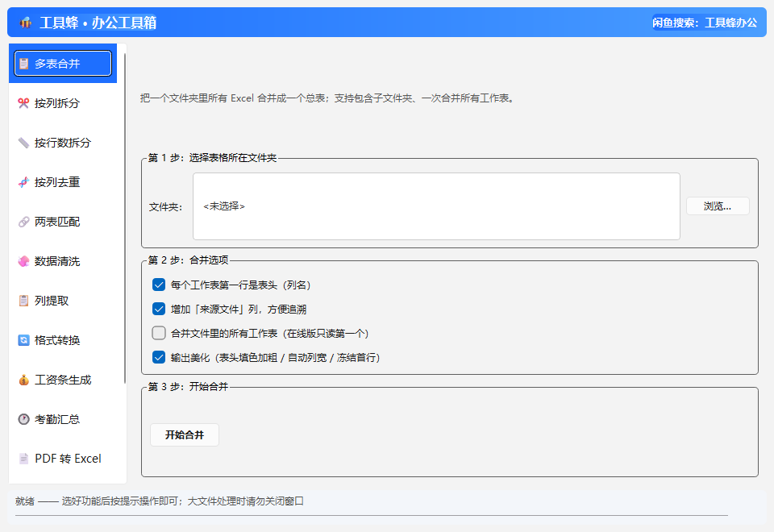The height and width of the screenshot is (532, 774).
Task: Uncheck 每个工作表第一行是表头 checkbox
Action: tap(159, 285)
